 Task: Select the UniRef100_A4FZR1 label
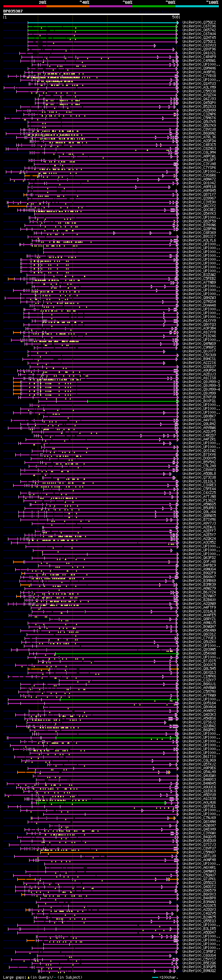199,439
